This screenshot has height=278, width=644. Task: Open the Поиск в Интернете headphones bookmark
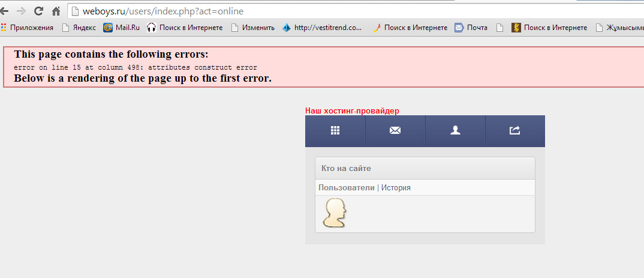tap(185, 28)
